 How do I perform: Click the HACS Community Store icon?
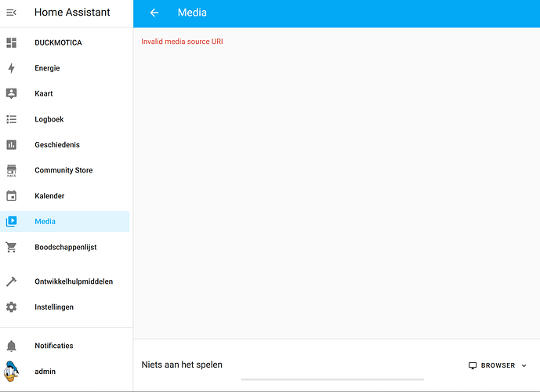[12, 170]
